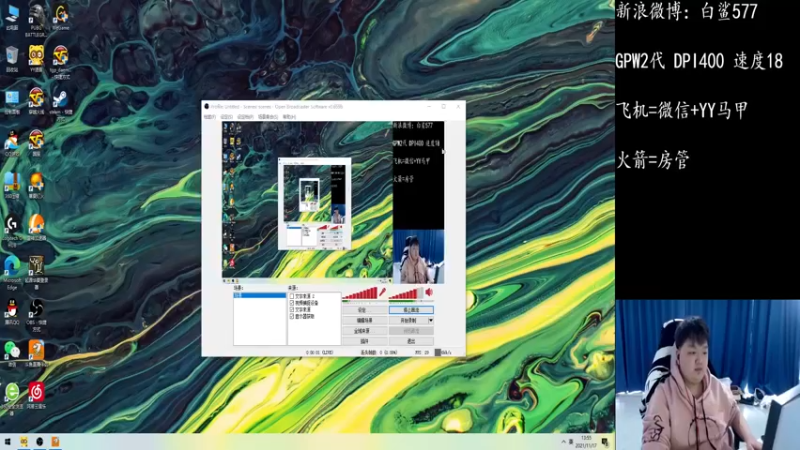Launch the PUBG BATTLEGROUNDS desktop shortcut
Viewport: 800px width, 450px height.
(36, 19)
